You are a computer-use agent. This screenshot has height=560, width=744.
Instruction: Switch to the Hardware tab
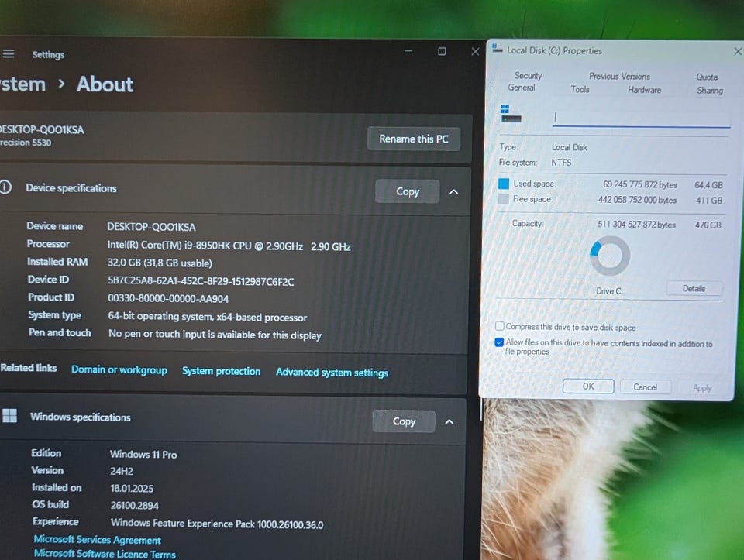pos(644,90)
